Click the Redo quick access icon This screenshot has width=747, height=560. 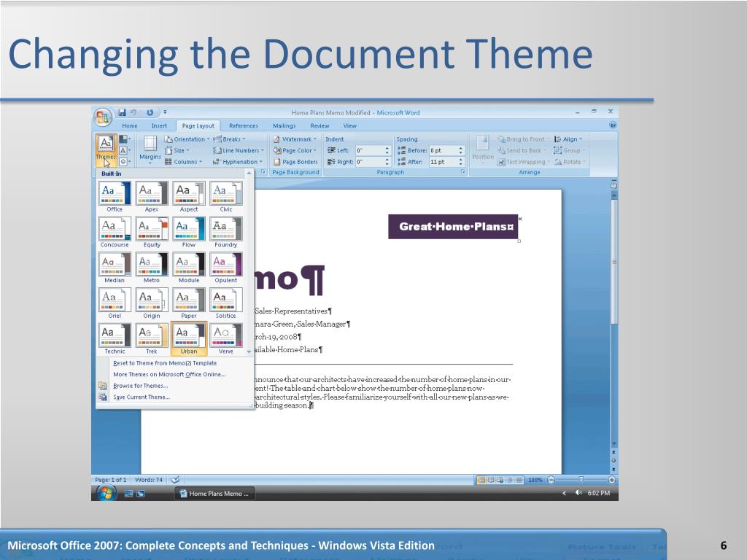tap(150, 112)
